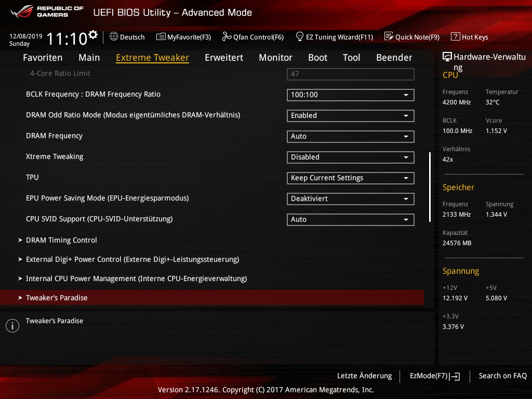Open the highlighted Tweaker's Paradise submenu row
Viewport: 532px width, 399px height.
212,298
